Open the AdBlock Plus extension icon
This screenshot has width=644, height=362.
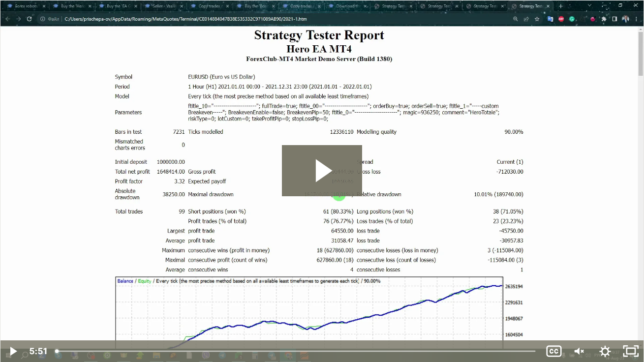point(561,19)
